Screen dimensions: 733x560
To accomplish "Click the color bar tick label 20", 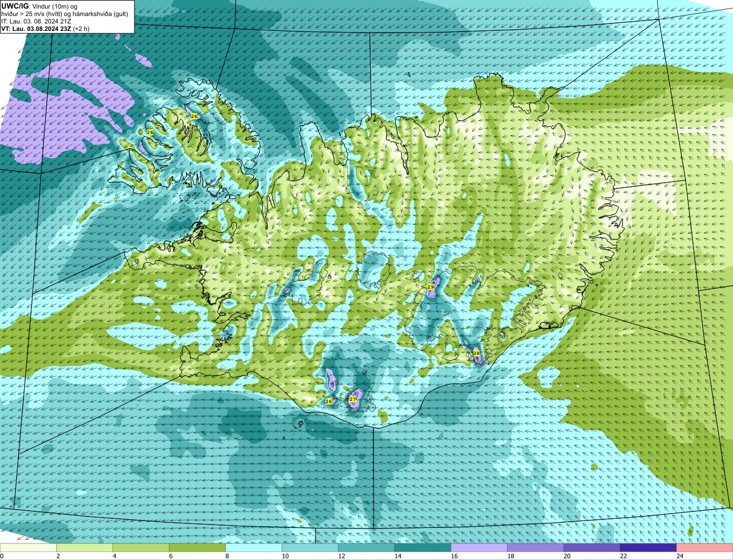I will point(568,556).
